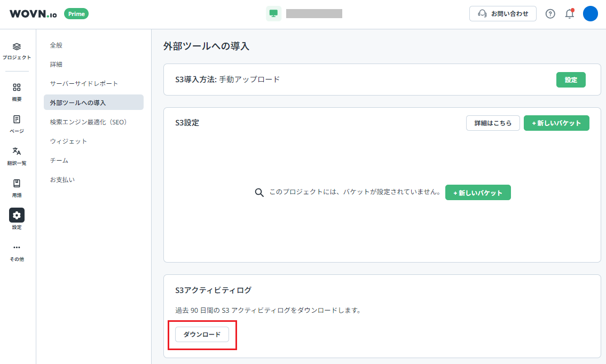The image size is (606, 364).
Task: Select the 設定 gear icon in sidebar
Action: click(17, 215)
